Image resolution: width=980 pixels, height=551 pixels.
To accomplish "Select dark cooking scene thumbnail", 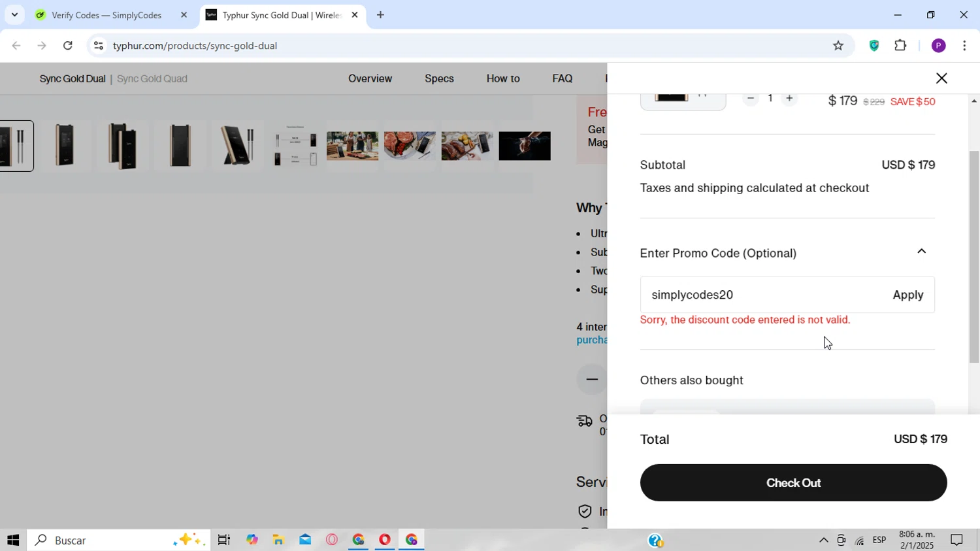I will click(x=525, y=146).
